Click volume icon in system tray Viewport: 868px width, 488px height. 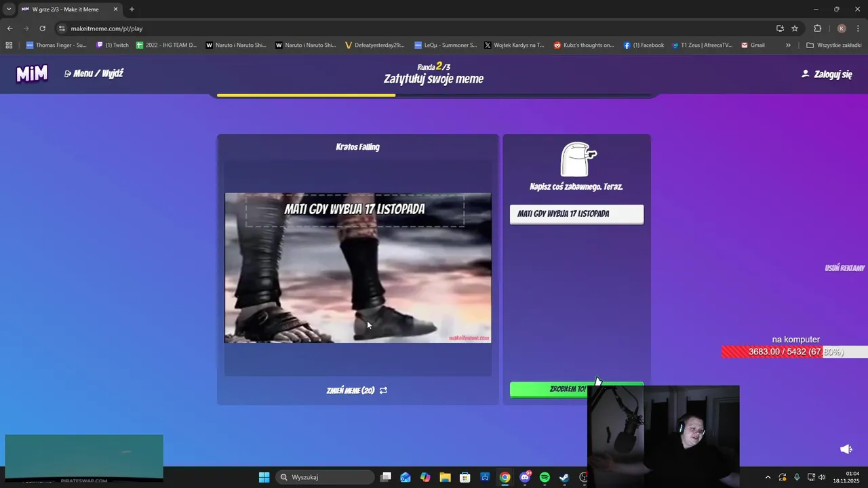[822, 477]
